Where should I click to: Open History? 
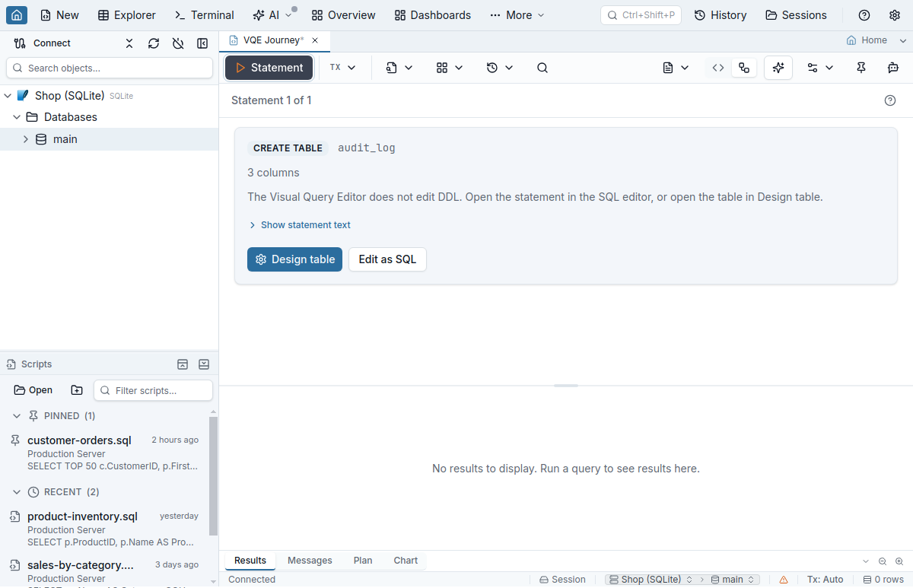[721, 15]
